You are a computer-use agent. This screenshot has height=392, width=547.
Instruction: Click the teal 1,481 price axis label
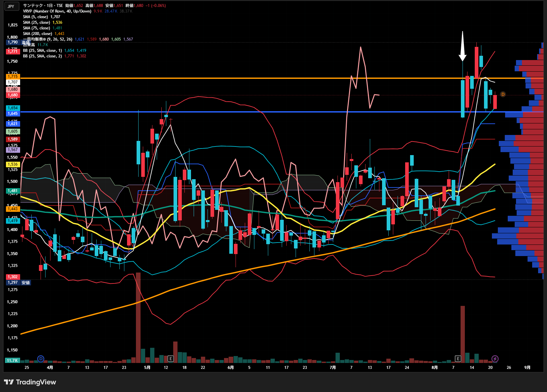click(13, 191)
